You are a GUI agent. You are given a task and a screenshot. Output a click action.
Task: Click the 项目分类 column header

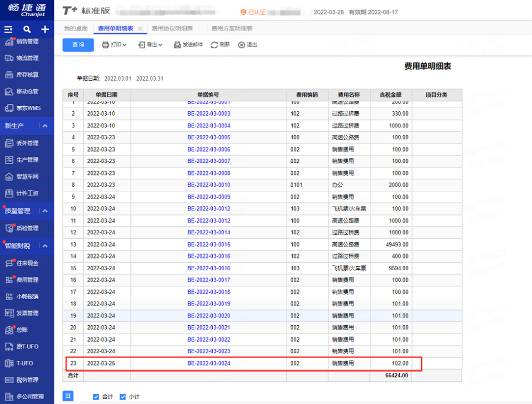tap(437, 95)
